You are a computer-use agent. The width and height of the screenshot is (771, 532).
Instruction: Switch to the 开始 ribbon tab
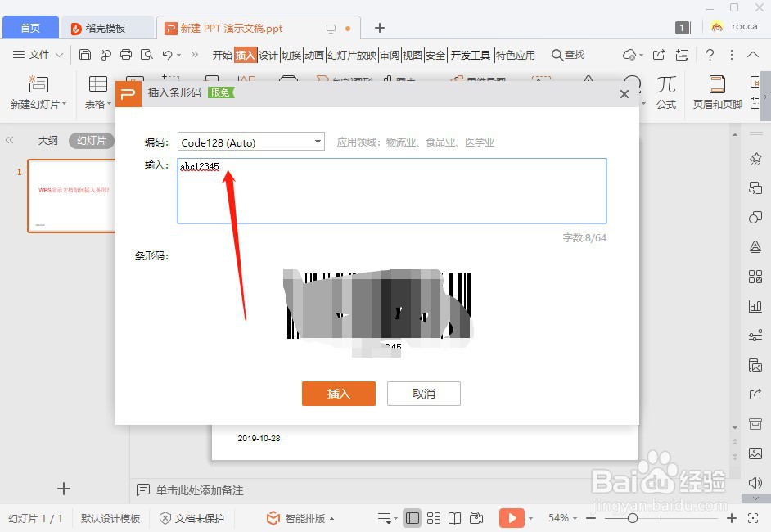pos(223,55)
